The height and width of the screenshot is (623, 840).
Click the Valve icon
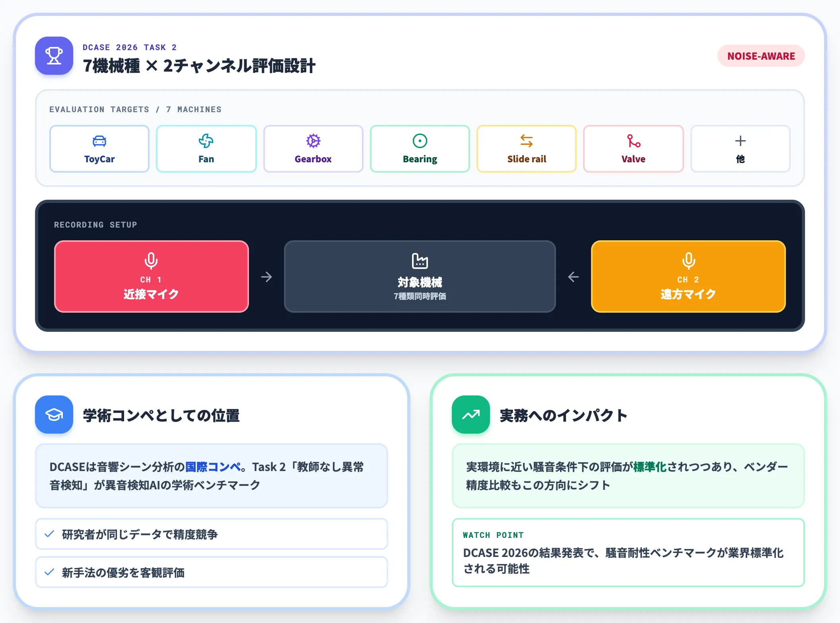(x=634, y=141)
